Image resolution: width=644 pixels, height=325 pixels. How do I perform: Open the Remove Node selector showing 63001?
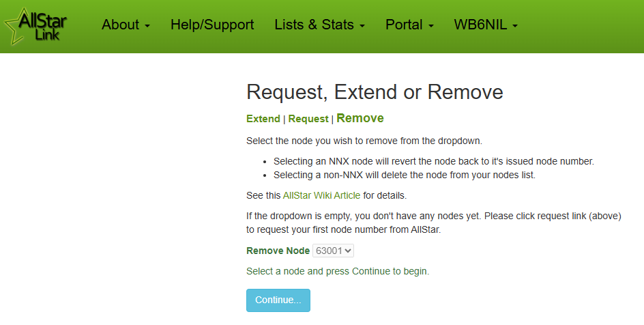pyautogui.click(x=333, y=251)
